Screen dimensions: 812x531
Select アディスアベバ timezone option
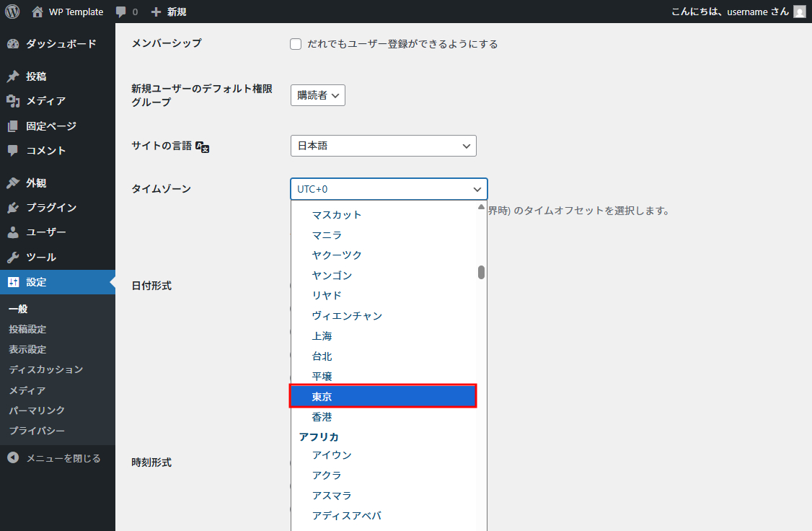click(383, 515)
